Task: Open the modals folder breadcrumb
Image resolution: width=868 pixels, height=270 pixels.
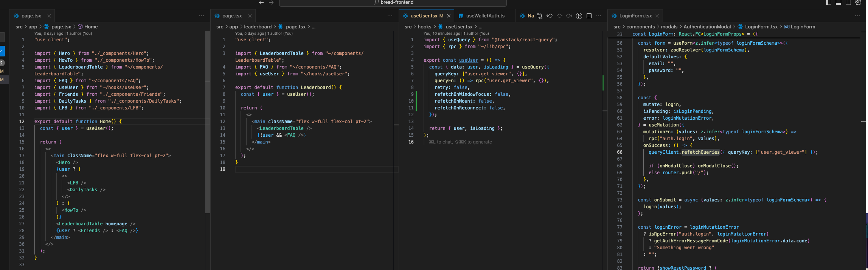Action: 669,27
